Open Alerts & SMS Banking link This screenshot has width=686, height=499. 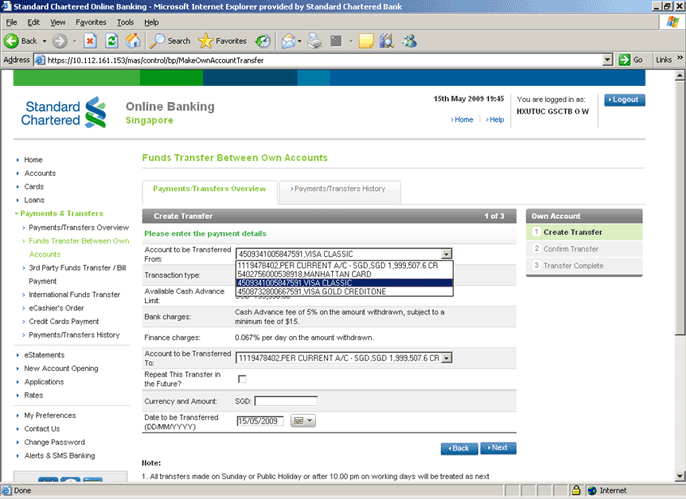click(x=60, y=456)
